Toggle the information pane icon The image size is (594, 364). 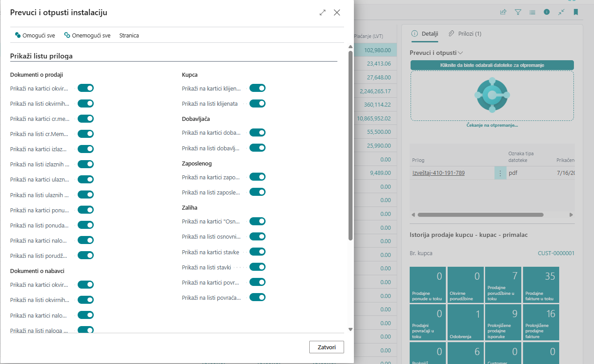point(546,12)
